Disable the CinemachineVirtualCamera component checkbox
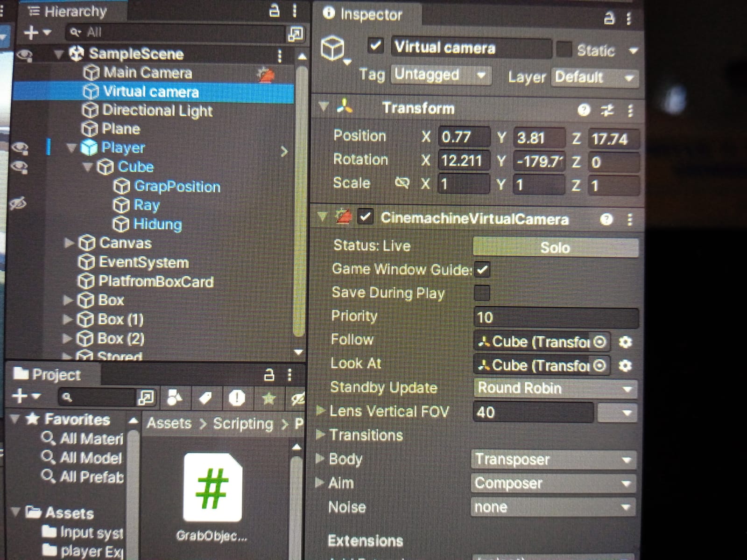Screen dimensions: 747x560 365,217
